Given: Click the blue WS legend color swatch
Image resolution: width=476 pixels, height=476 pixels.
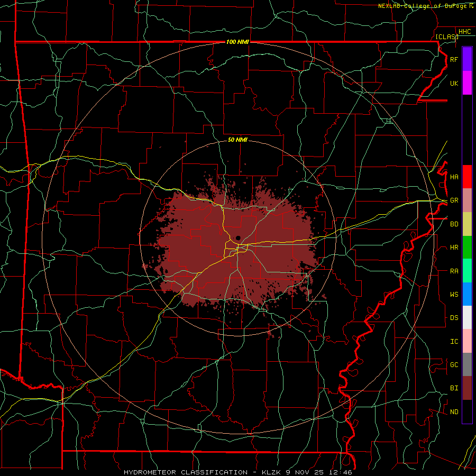Looking at the screenshot, I should click(x=467, y=294).
